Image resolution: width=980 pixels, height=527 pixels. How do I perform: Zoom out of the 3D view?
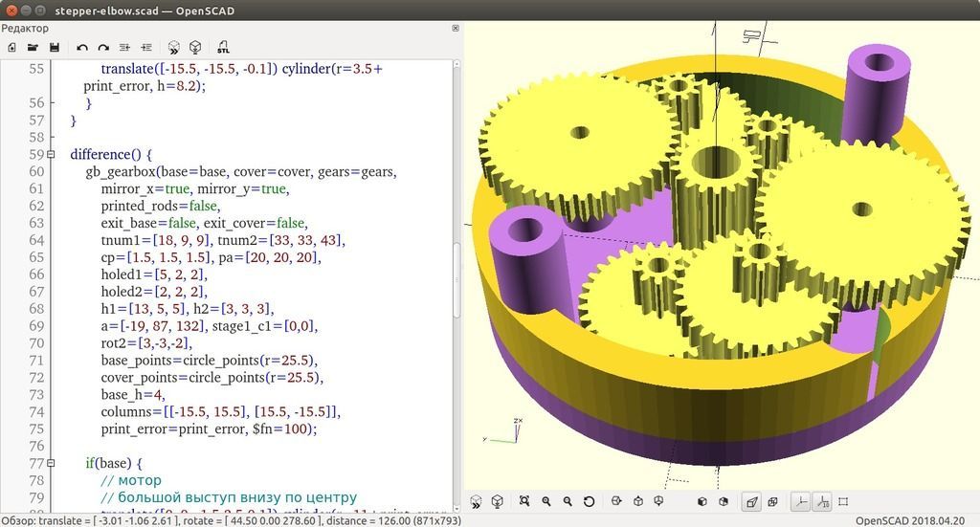568,501
